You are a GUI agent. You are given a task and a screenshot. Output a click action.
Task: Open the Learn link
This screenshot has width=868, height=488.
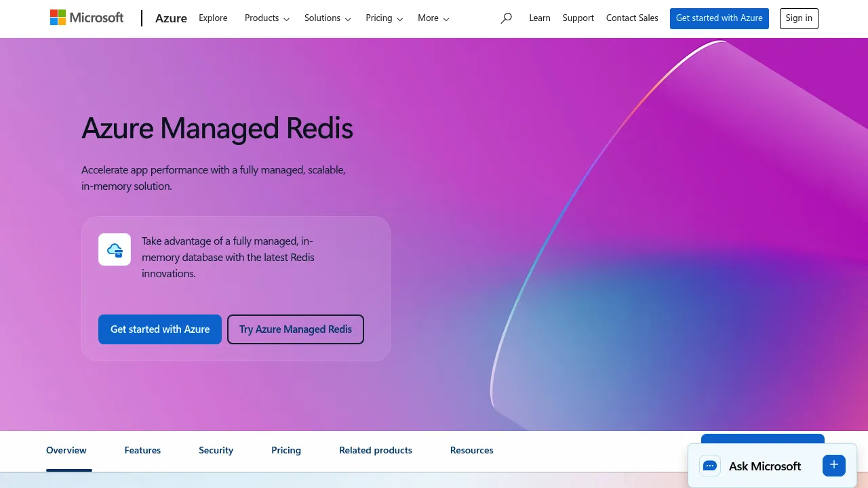[540, 18]
